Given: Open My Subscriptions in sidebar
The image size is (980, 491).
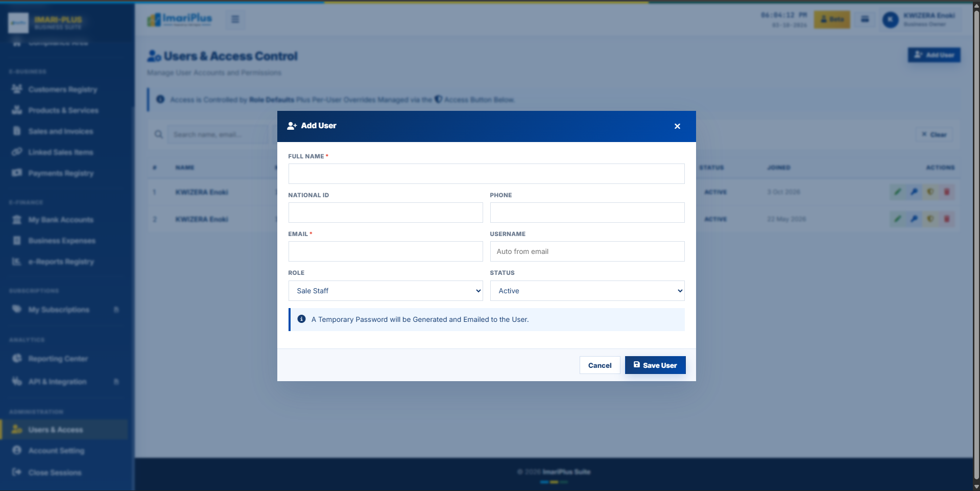Looking at the screenshot, I should [x=64, y=310].
